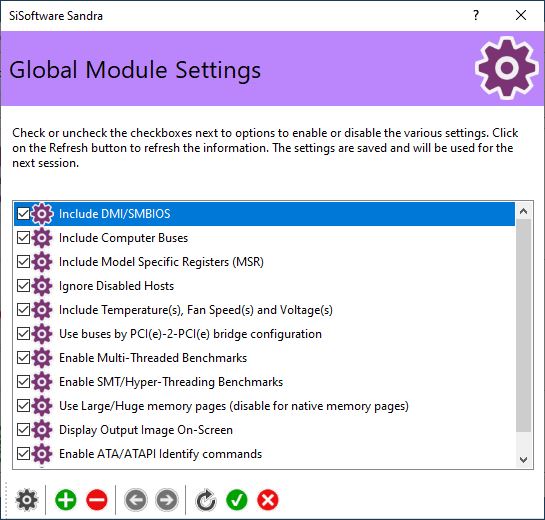Click the vertical scrollbar thumb in list
This screenshot has width=545, height=520.
[x=523, y=325]
